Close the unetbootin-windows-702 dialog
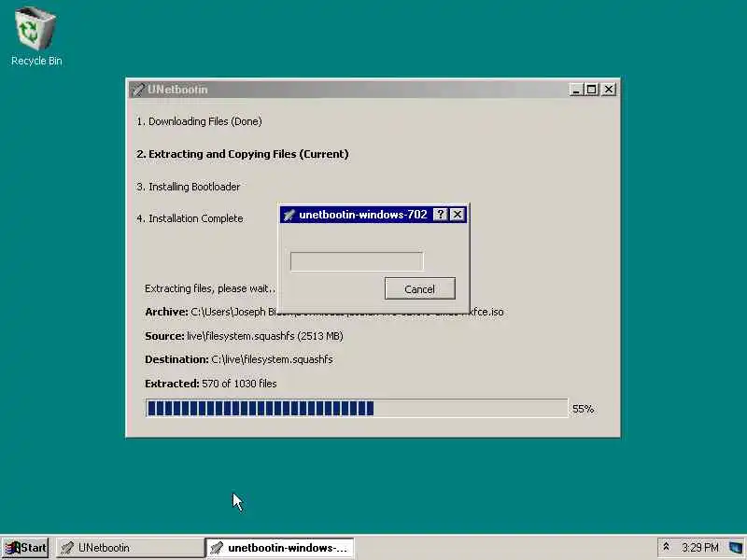 coord(458,215)
